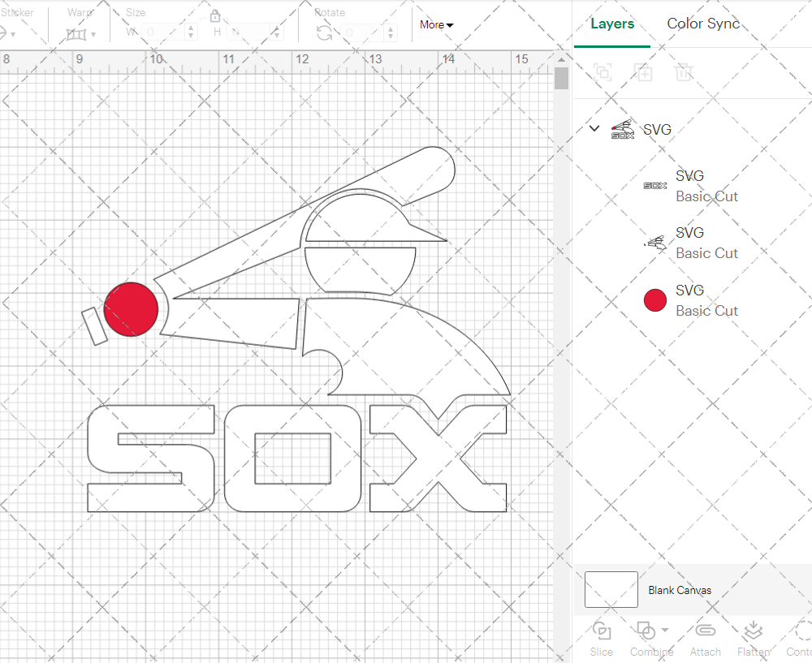Click the red circle layer swatch
The image size is (812, 663).
tap(655, 301)
